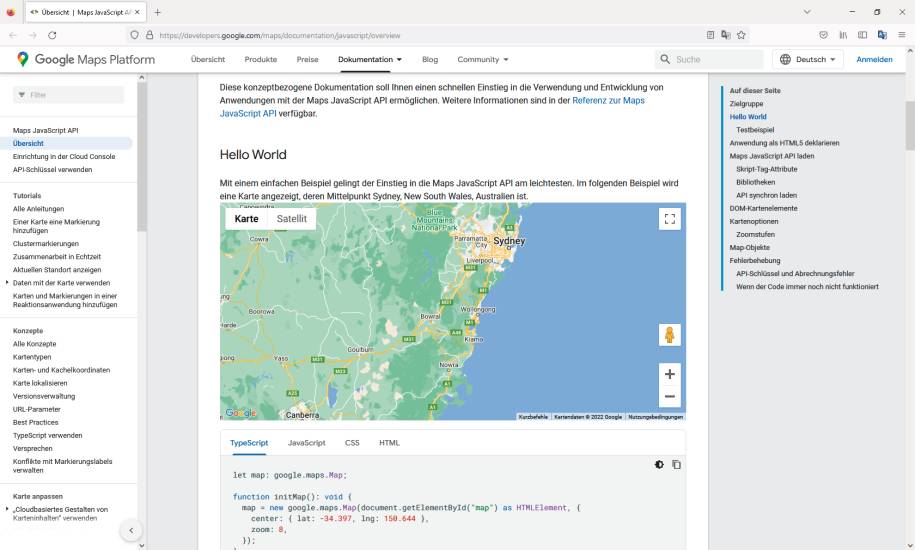This screenshot has width=915, height=550.
Task: Open the Produkte navigation item
Action: point(261,59)
